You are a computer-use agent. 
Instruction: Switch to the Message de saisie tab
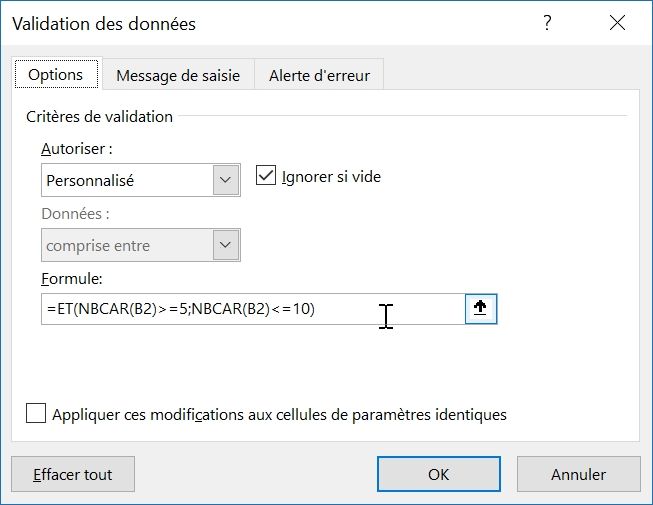pyautogui.click(x=178, y=75)
